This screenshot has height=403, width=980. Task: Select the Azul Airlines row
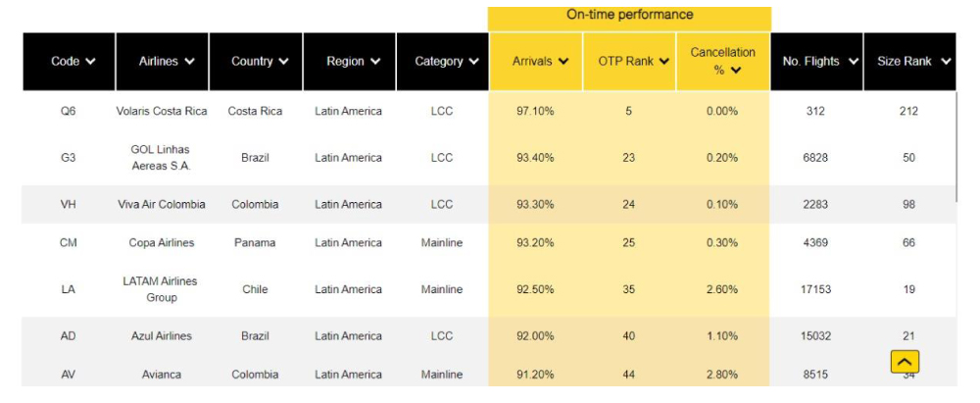pyautogui.click(x=162, y=335)
